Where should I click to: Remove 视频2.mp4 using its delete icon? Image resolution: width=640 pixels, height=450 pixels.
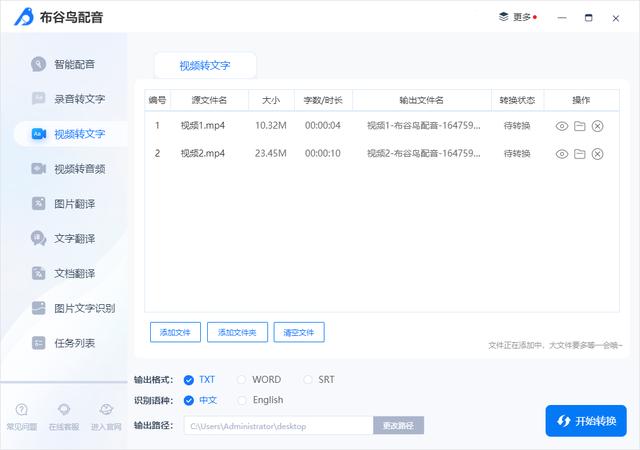pos(598,154)
